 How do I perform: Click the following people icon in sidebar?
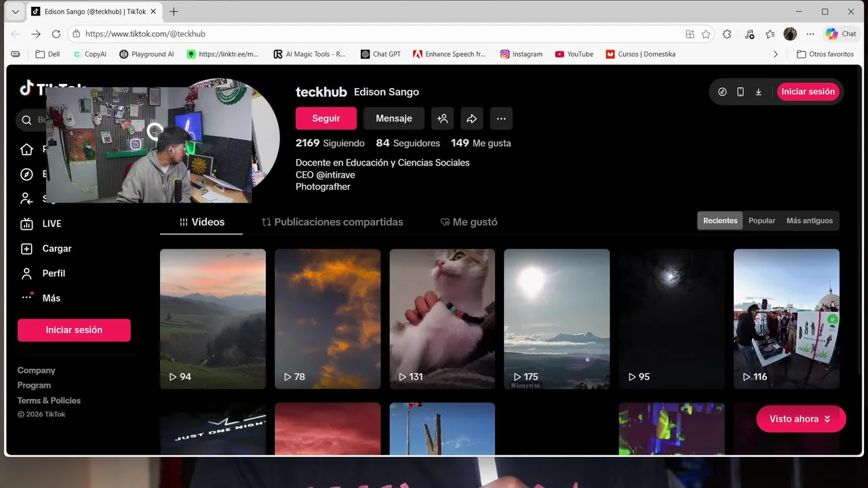pos(26,199)
